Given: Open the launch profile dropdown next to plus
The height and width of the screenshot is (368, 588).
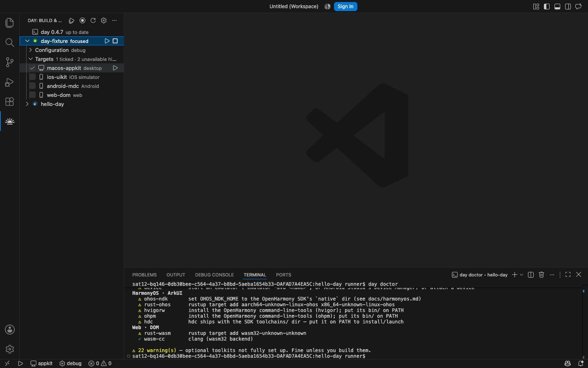Looking at the screenshot, I should coord(521,275).
